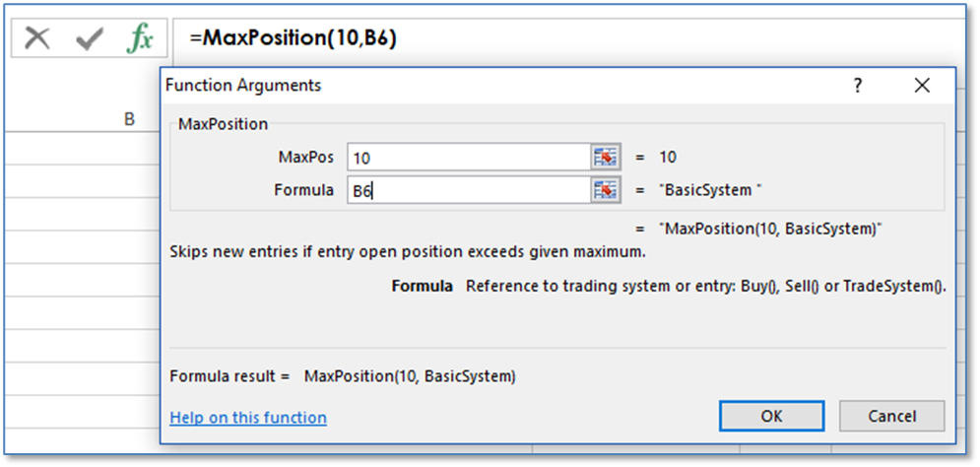Screen dimensions: 980x467
Task: Dismiss the dialog with the Cancel button
Action: tap(891, 416)
